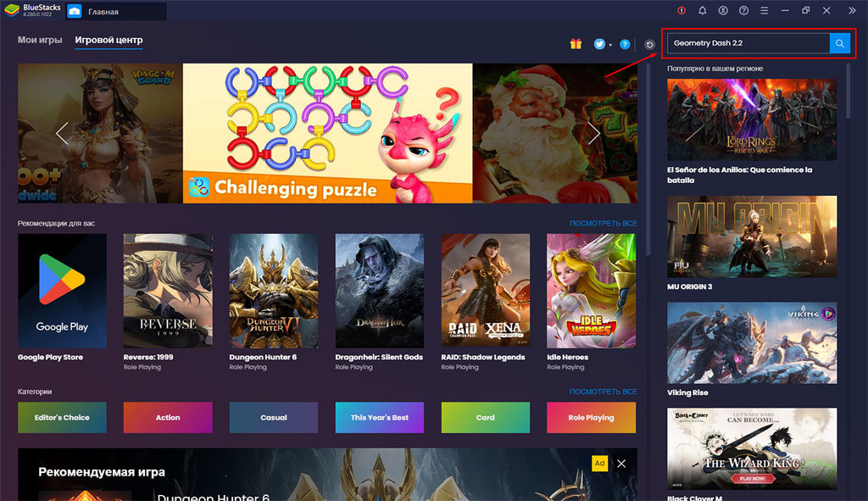The image size is (868, 501).
Task: Open Reverse: 1999 game cover
Action: [168, 291]
